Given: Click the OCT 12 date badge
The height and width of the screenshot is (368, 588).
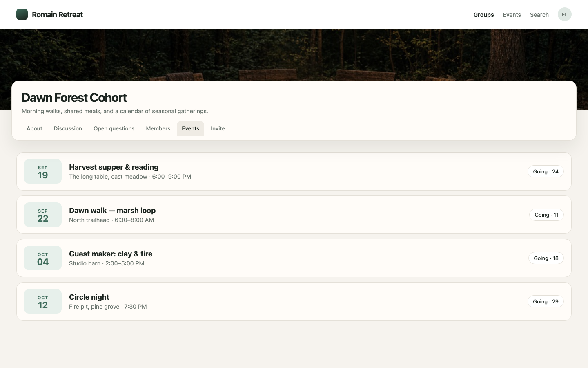Looking at the screenshot, I should [x=43, y=301].
